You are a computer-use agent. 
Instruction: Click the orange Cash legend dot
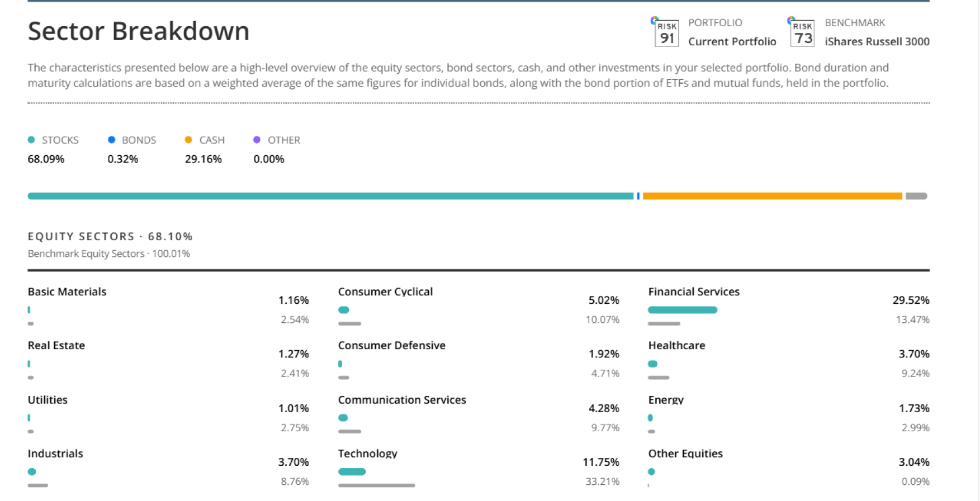(x=188, y=140)
